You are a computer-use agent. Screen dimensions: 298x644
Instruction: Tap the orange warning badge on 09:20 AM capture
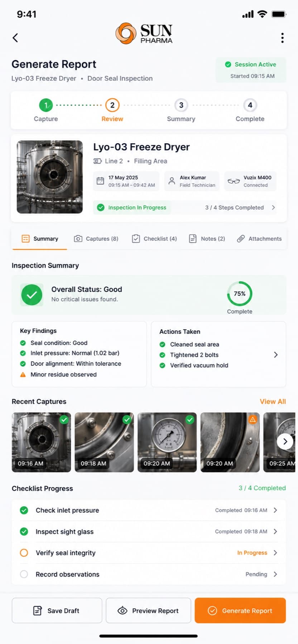pos(253,419)
